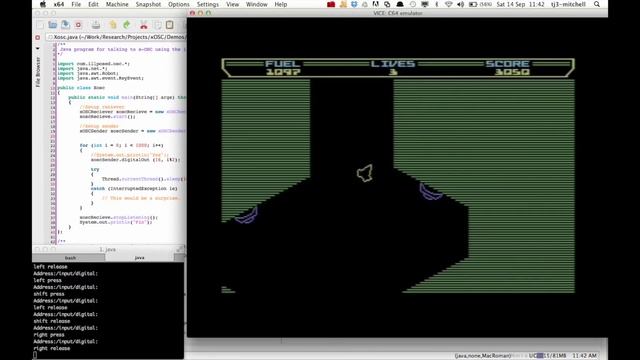The image size is (640, 360).
Task: Click the copy toolbar icon
Action: (x=158, y=25)
